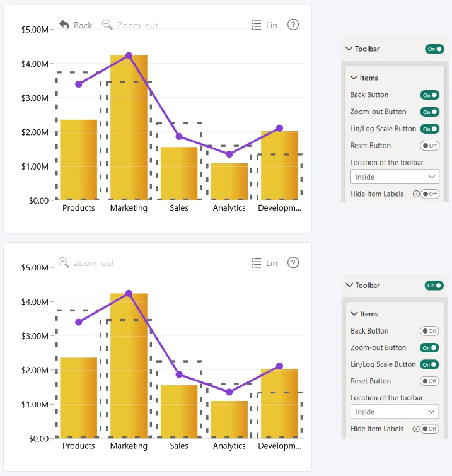Click truncated Developm... label in bottom chart

(x=279, y=446)
